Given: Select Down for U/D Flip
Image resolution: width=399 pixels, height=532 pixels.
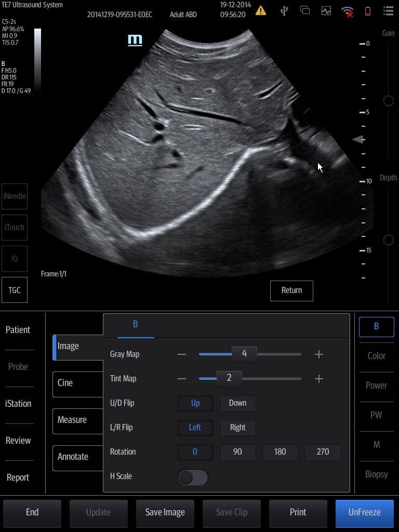Looking at the screenshot, I should point(237,403).
